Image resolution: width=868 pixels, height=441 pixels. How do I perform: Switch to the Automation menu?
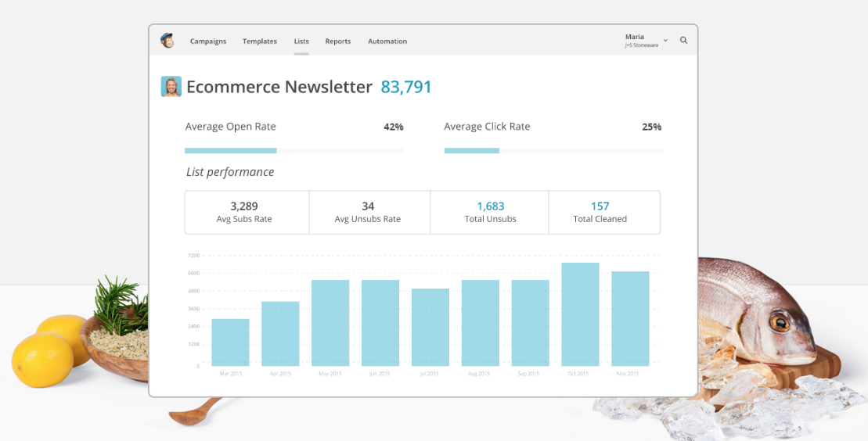(387, 41)
